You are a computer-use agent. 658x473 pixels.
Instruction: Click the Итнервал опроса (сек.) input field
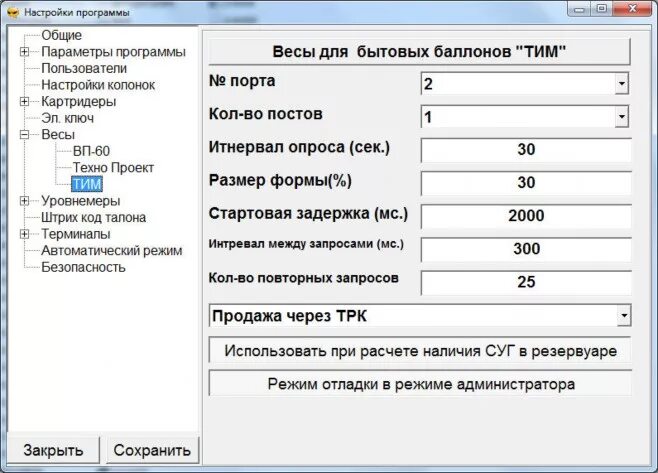click(526, 150)
